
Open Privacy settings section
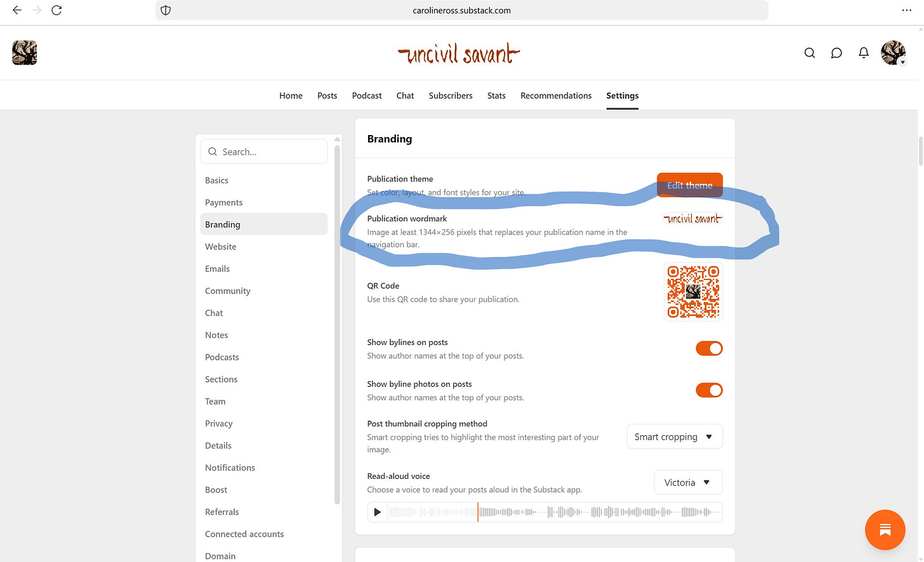264,424
